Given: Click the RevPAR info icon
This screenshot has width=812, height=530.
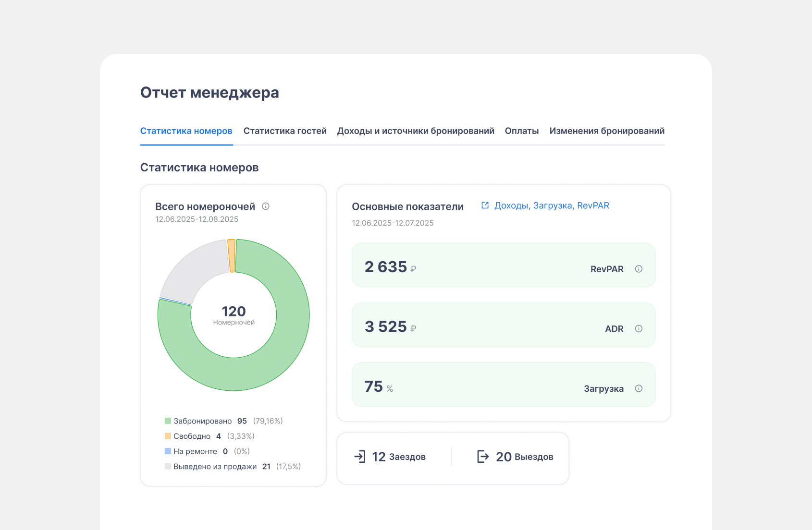Looking at the screenshot, I should click(639, 269).
